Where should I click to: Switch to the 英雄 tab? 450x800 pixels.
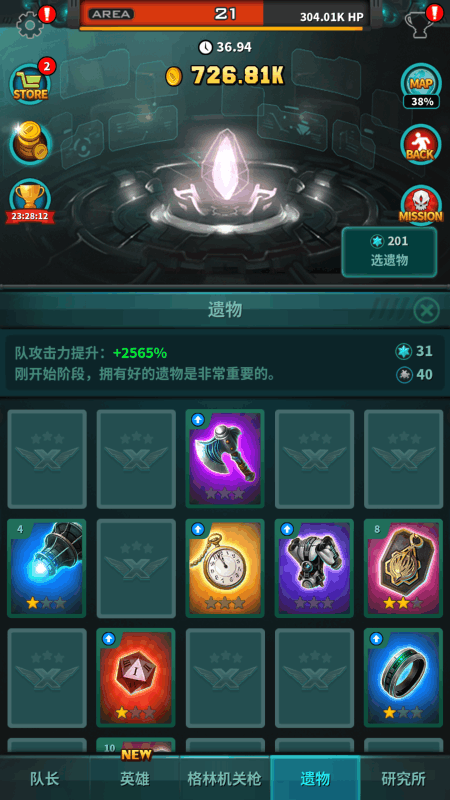(x=135, y=779)
